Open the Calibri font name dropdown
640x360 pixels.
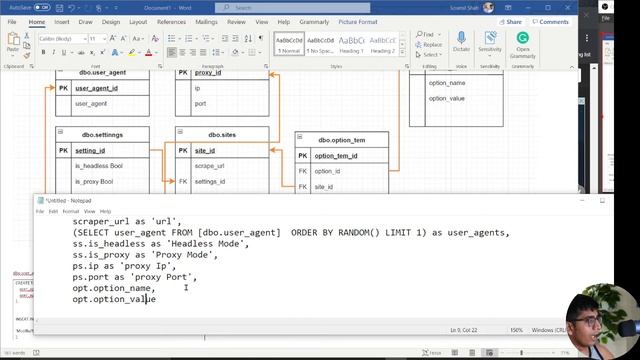[85, 39]
